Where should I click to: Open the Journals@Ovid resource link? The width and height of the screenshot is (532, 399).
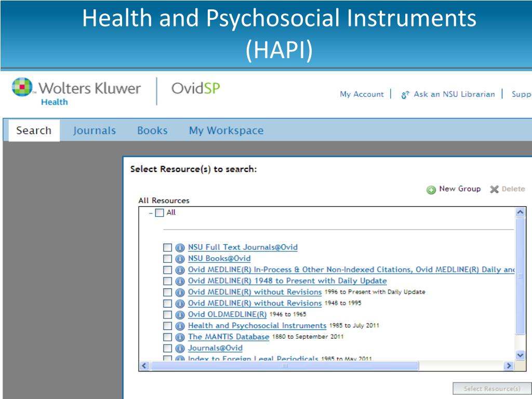click(x=216, y=348)
